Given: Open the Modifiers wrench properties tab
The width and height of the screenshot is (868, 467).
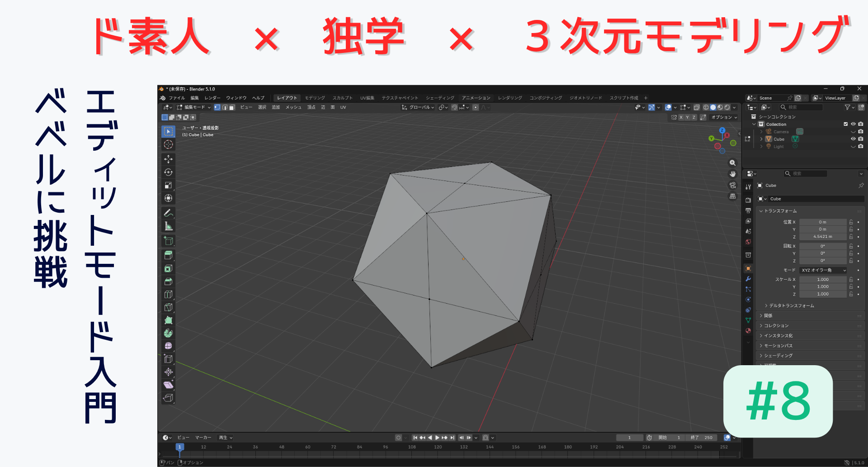Looking at the screenshot, I should [748, 279].
